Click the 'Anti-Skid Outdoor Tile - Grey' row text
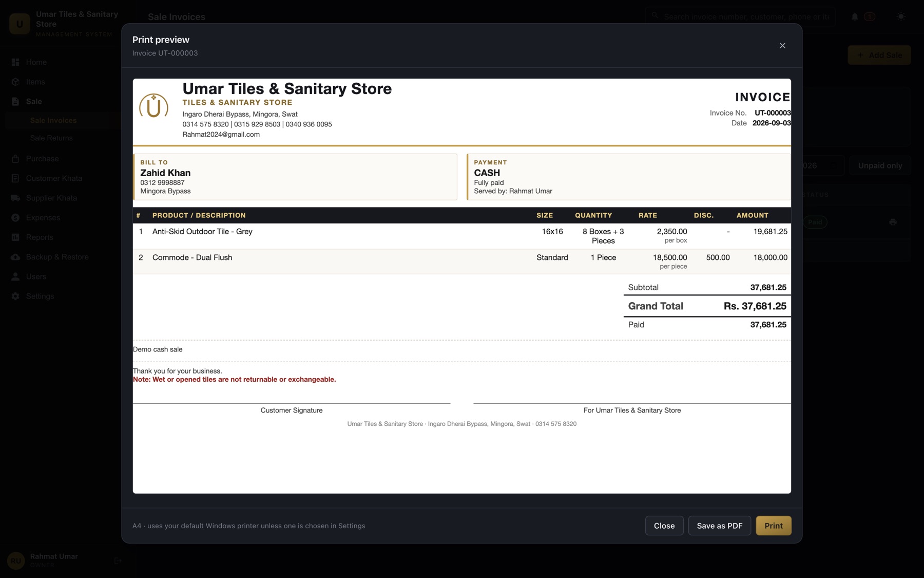 [x=202, y=232]
